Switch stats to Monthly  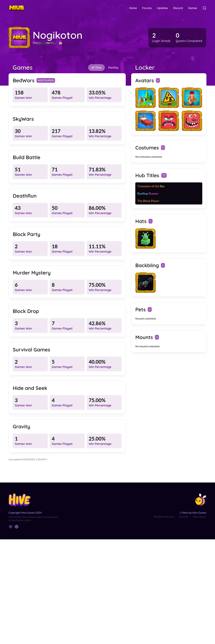(x=113, y=68)
